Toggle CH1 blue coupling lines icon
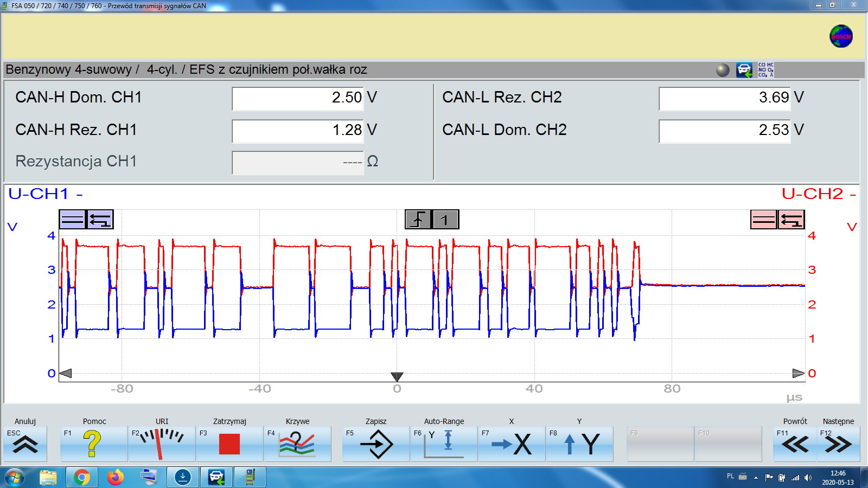868x488 pixels. (72, 220)
